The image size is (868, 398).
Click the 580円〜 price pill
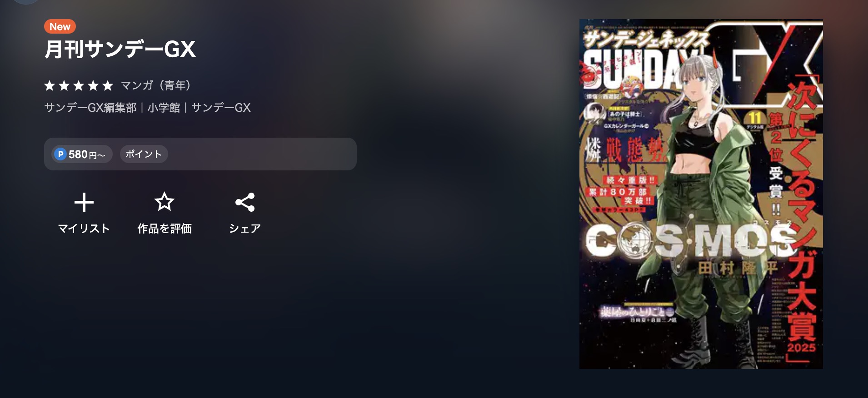coord(82,154)
